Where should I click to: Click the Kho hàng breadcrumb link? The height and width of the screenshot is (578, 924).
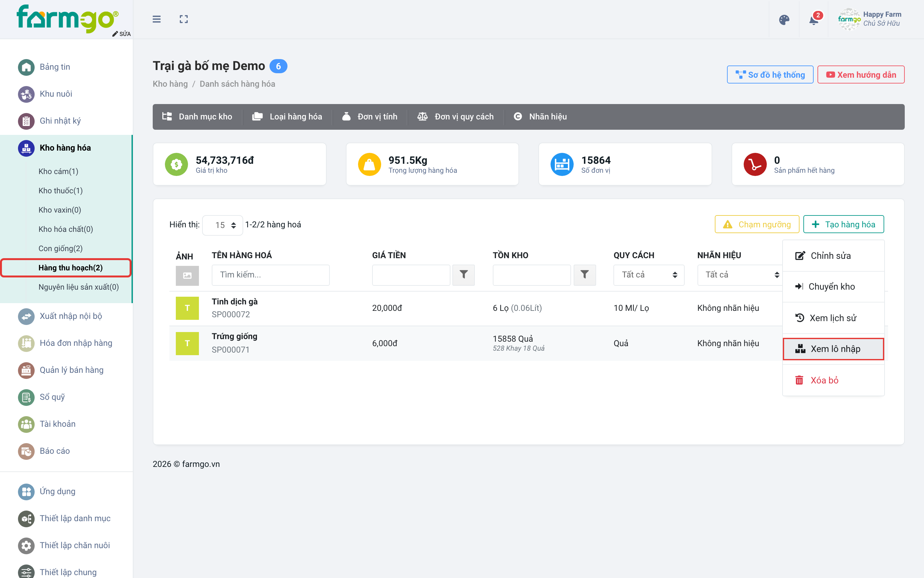170,84
